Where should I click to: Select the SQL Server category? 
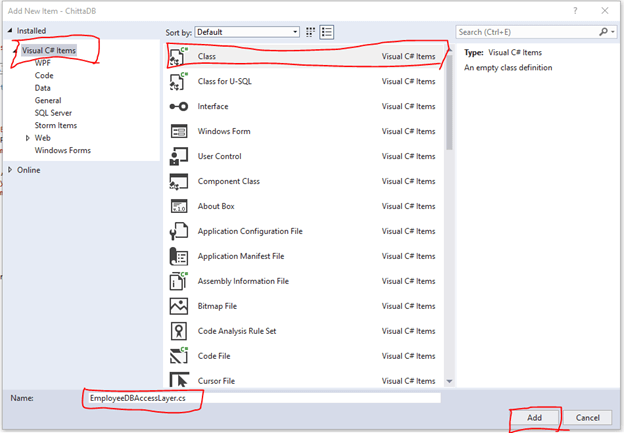click(53, 113)
